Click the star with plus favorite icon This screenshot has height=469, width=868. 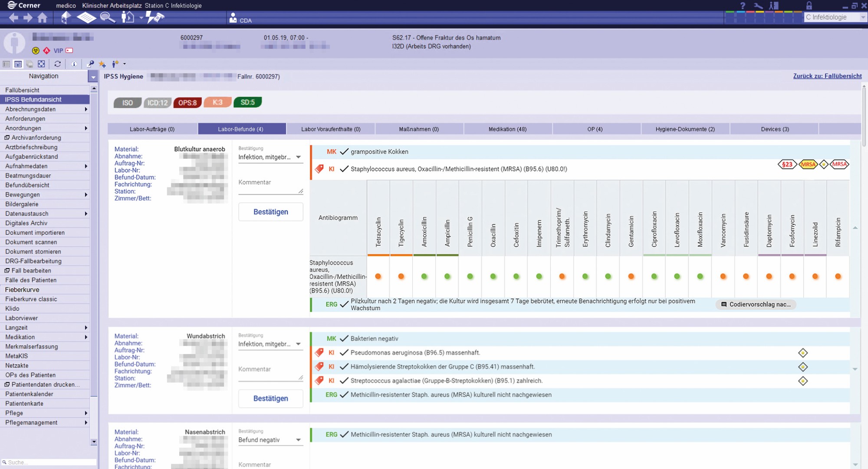[102, 64]
